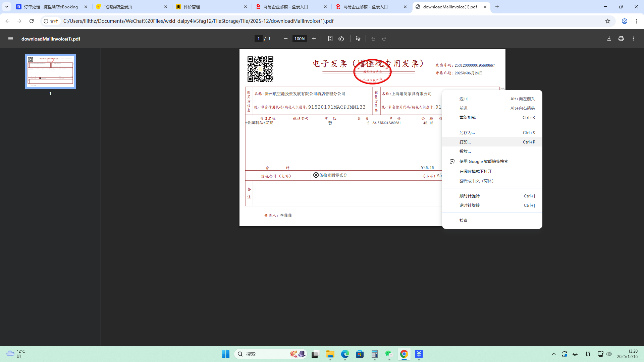Open the new tab button
Image resolution: width=644 pixels, height=362 pixels.
pyautogui.click(x=497, y=7)
